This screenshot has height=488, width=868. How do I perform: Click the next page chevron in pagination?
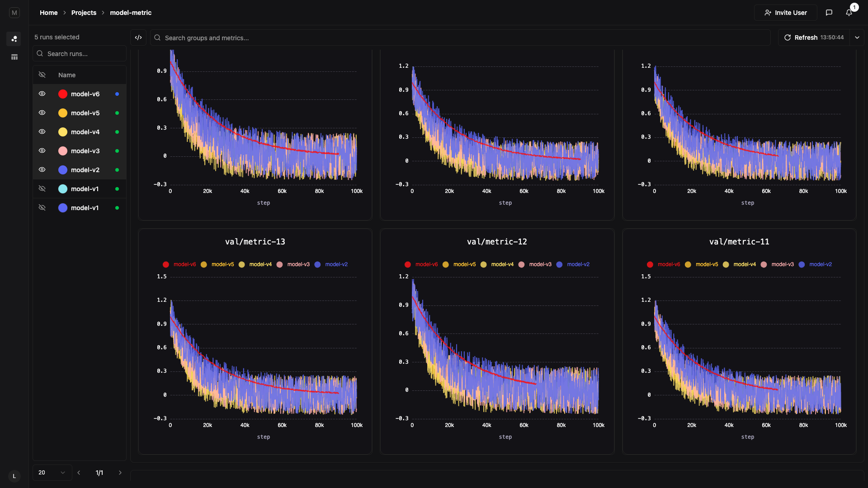click(120, 472)
